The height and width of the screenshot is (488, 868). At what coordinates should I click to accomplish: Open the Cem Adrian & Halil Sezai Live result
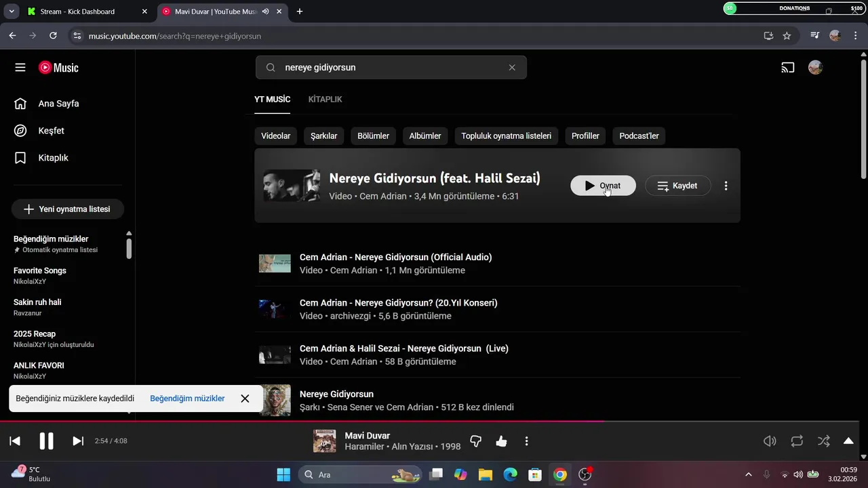point(403,348)
